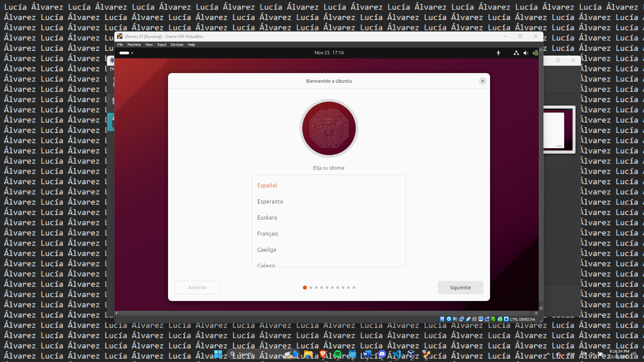Click the shared folders status icon

474,319
